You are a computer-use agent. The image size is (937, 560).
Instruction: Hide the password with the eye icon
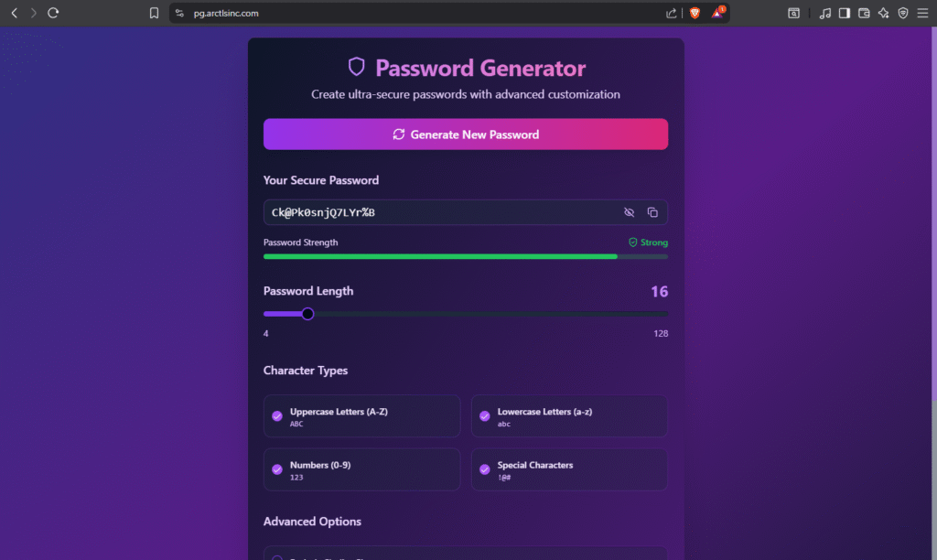pos(629,212)
